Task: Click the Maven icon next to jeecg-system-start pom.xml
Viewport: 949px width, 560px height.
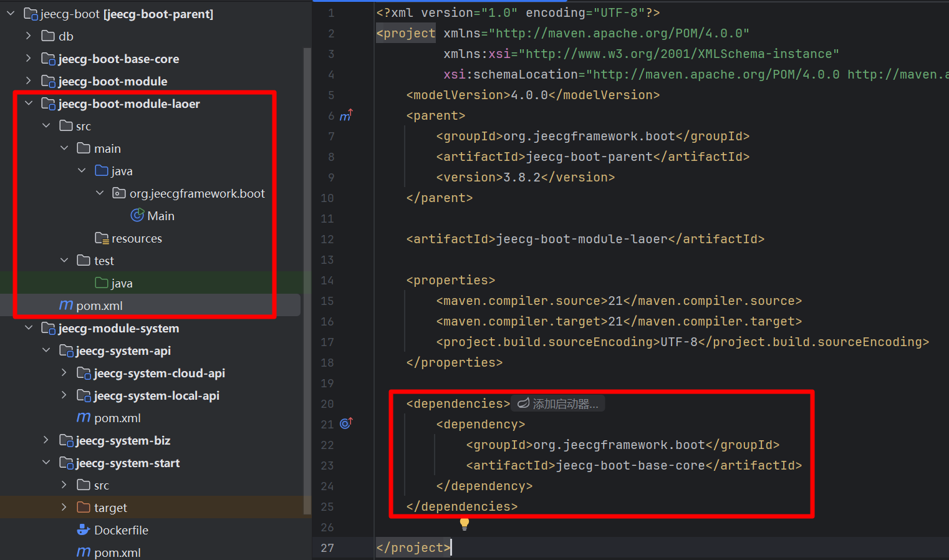Action: (84, 552)
